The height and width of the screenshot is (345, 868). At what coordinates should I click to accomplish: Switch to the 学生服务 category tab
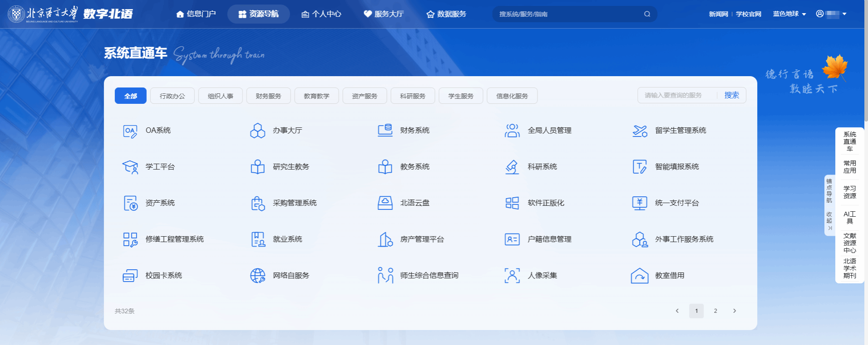[461, 96]
